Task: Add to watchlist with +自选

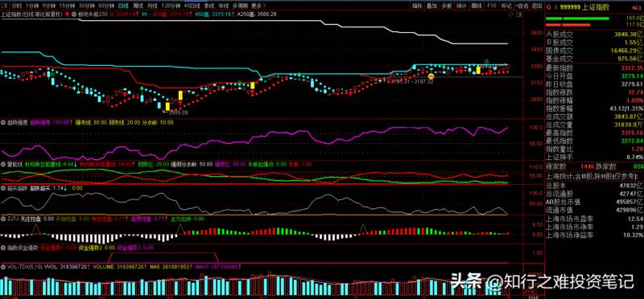Action: pos(521,6)
